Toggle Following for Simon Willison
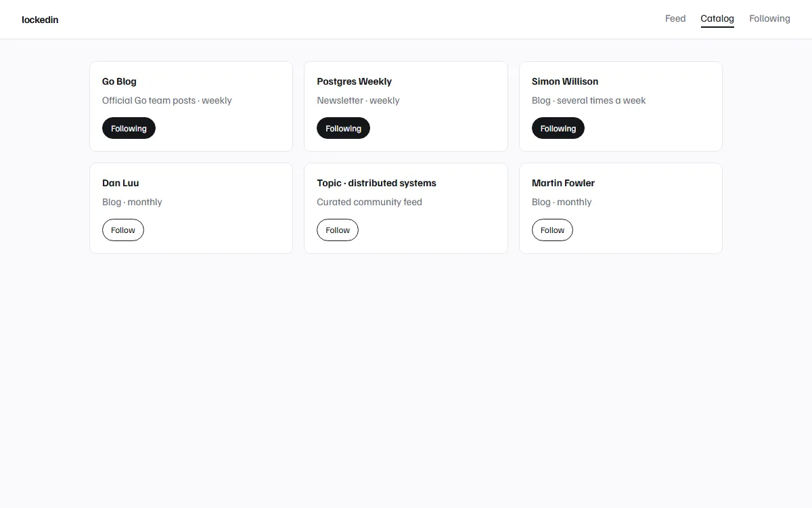 tap(558, 128)
